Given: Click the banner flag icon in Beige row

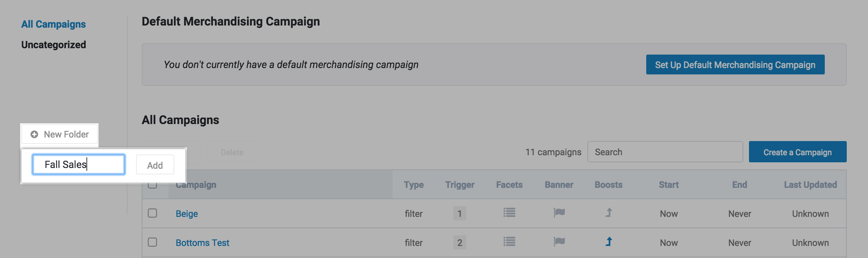Looking at the screenshot, I should coord(559,213).
